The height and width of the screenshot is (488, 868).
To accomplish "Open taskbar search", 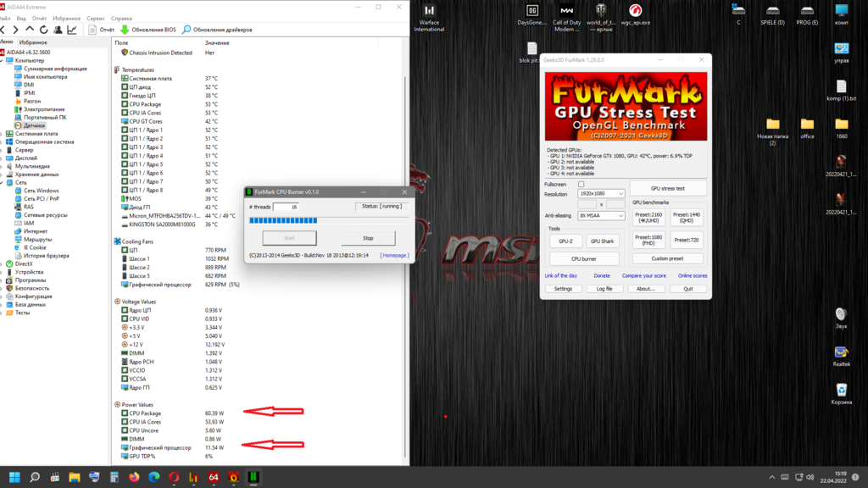I will [x=34, y=477].
